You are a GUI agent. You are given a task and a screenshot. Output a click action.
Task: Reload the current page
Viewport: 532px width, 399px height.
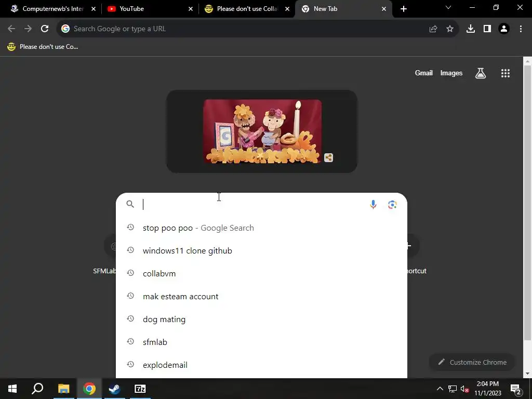(x=45, y=29)
